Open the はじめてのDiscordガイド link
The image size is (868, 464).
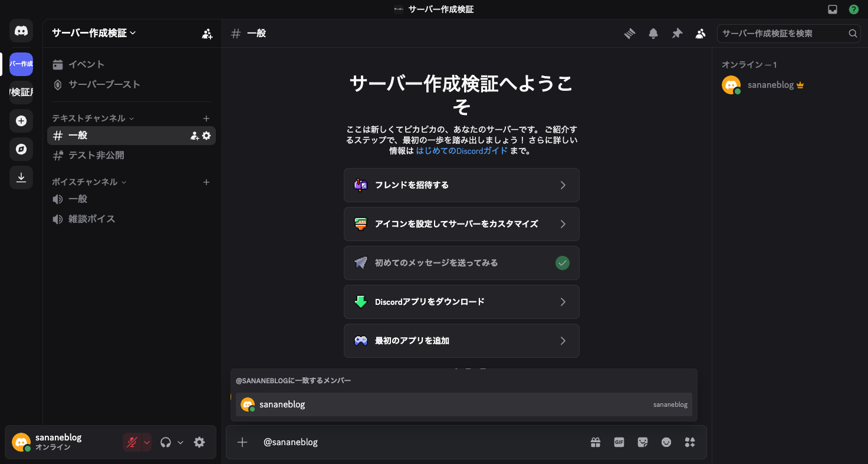[x=462, y=151]
